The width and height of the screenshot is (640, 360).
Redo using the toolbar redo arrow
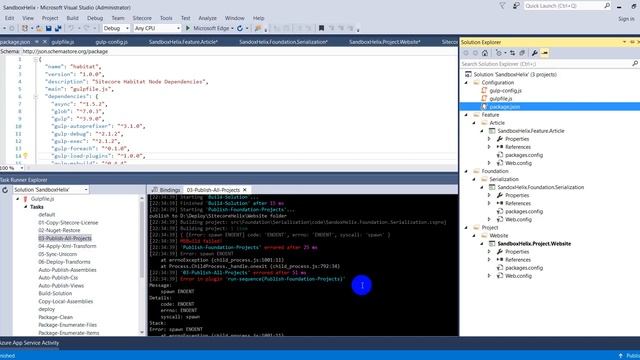86,28
